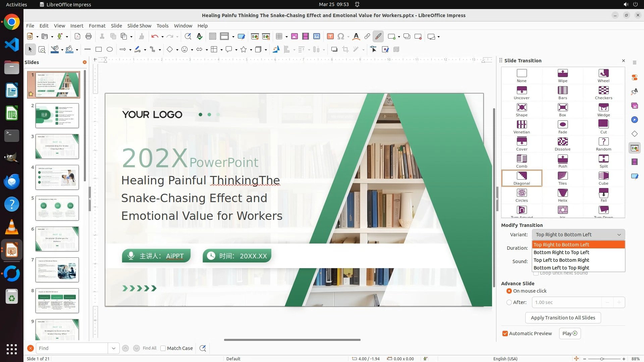Click the zoom slider in status bar
Screen dimensions: 644x362
point(602,359)
